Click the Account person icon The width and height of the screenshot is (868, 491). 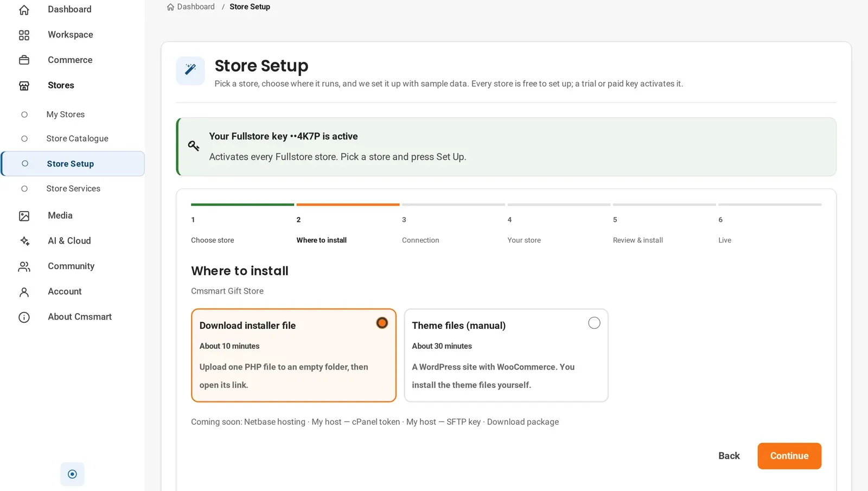tap(24, 292)
